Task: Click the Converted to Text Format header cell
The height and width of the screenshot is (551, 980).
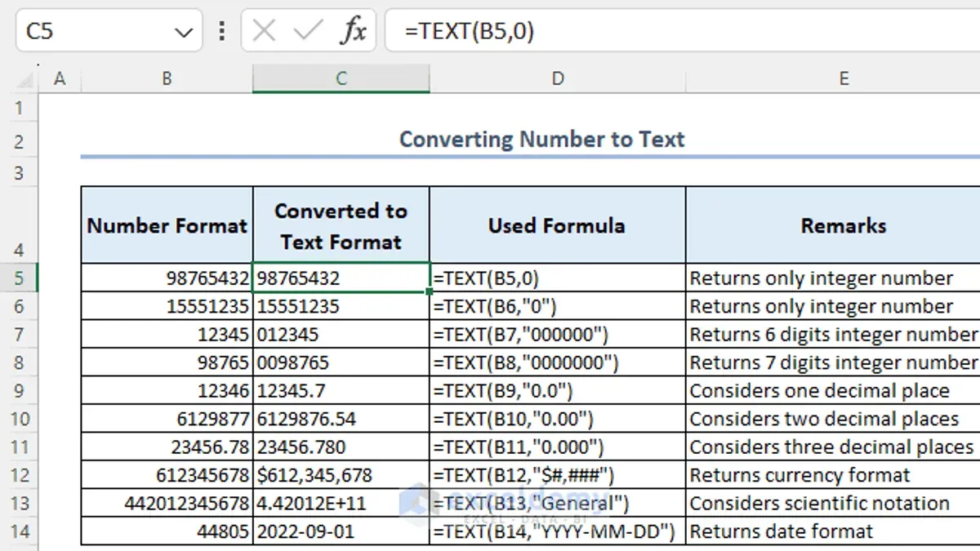Action: 341,225
